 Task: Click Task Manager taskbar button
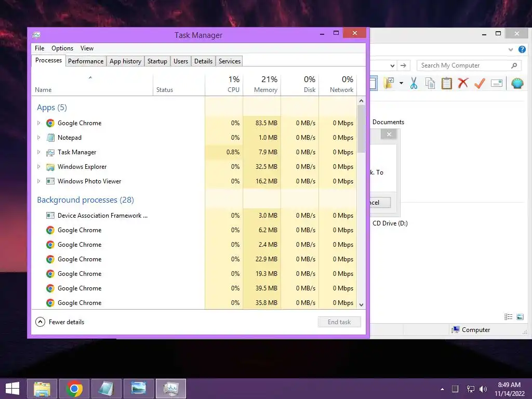click(x=170, y=389)
